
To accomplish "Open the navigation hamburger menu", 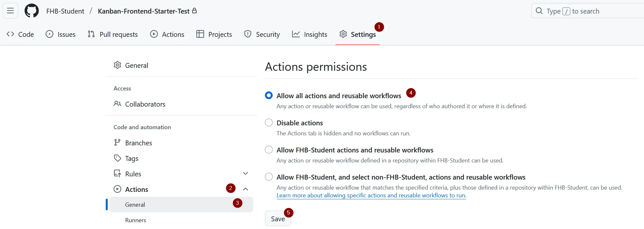I will pyautogui.click(x=10, y=11).
